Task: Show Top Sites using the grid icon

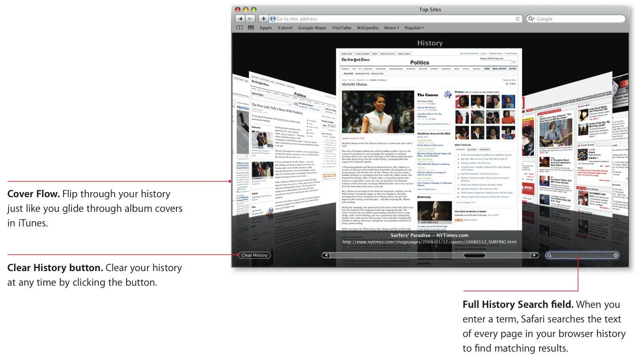Action: pos(251,28)
